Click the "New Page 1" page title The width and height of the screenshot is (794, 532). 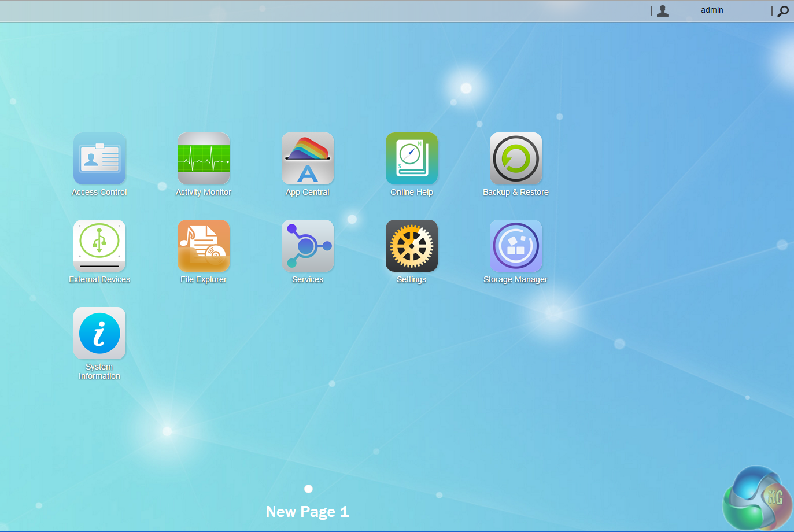click(x=307, y=512)
